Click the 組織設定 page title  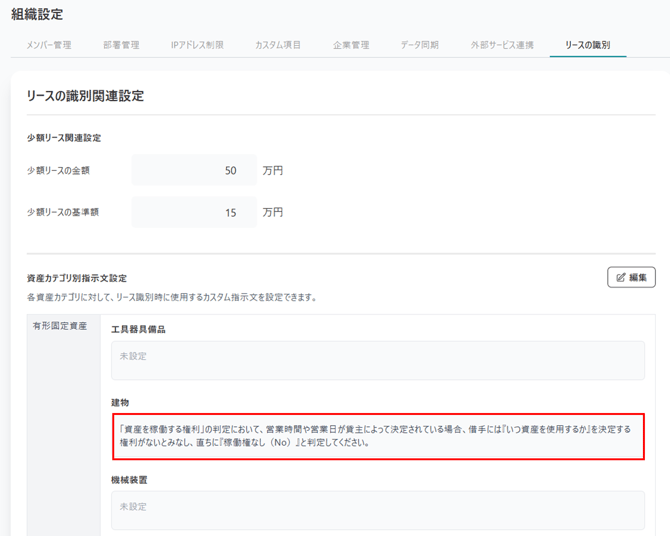pos(37,14)
